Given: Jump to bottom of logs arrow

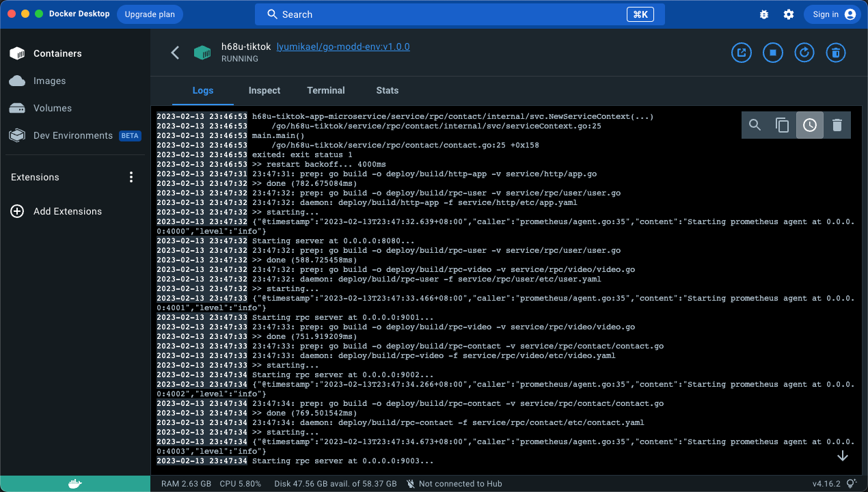Looking at the screenshot, I should pos(843,456).
